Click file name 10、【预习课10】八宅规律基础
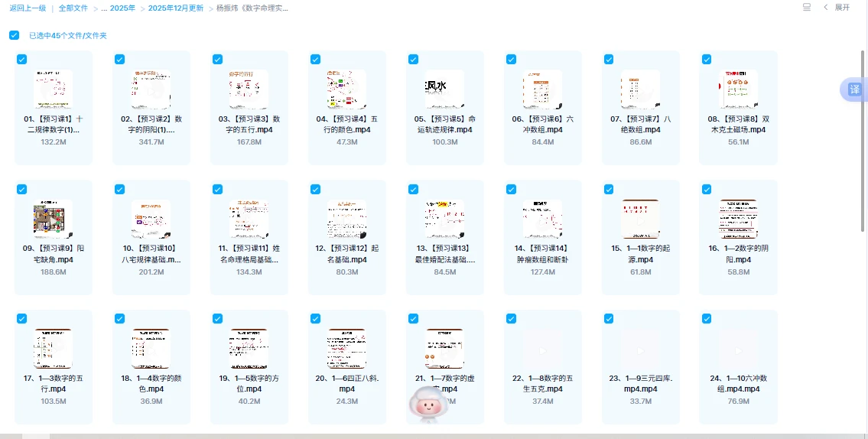This screenshot has width=868, height=439. (x=151, y=254)
